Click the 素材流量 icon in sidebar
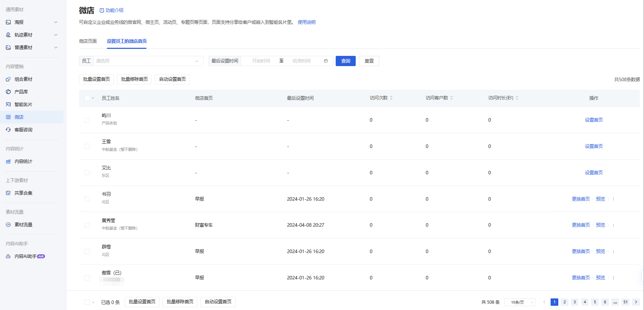The width and height of the screenshot is (644, 310). 8,225
